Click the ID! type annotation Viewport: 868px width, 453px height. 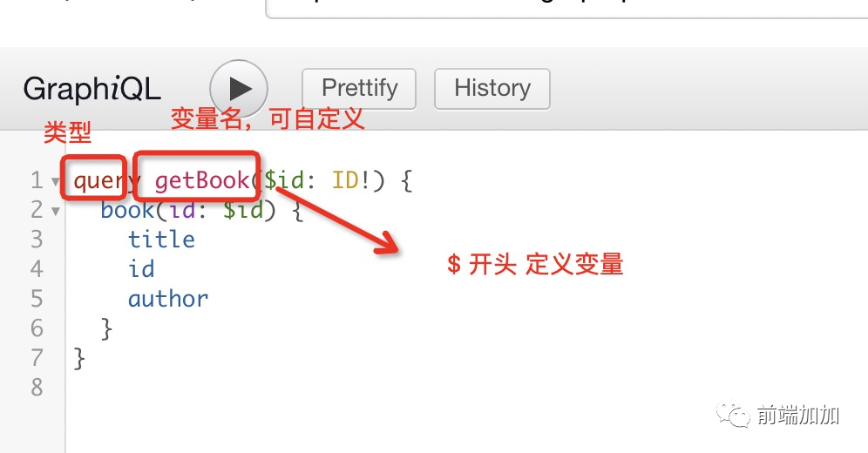click(x=351, y=180)
